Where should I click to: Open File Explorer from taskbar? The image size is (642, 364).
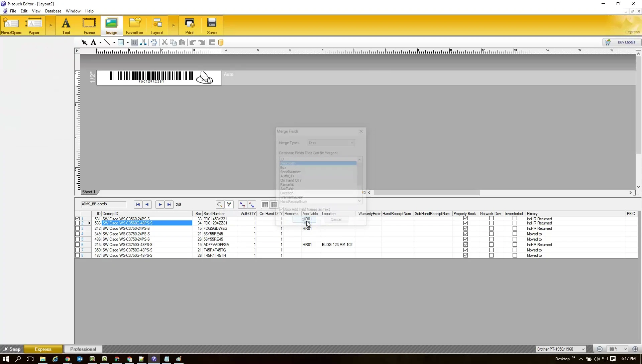tap(43, 359)
